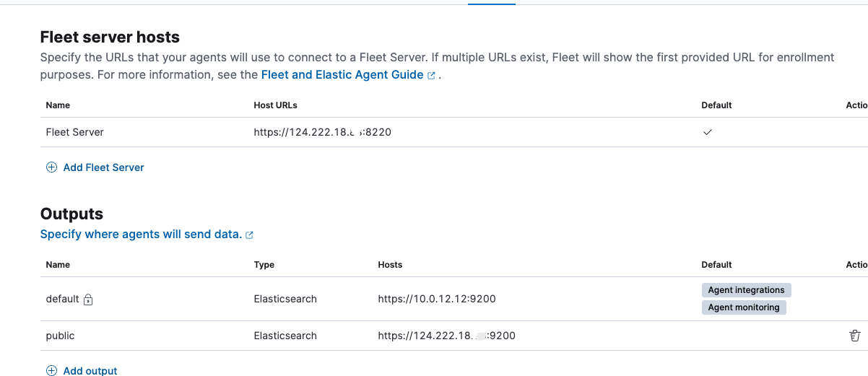This screenshot has height=376, width=868.
Task: Click the 10.0.12.12:9200 host address
Action: [436, 299]
